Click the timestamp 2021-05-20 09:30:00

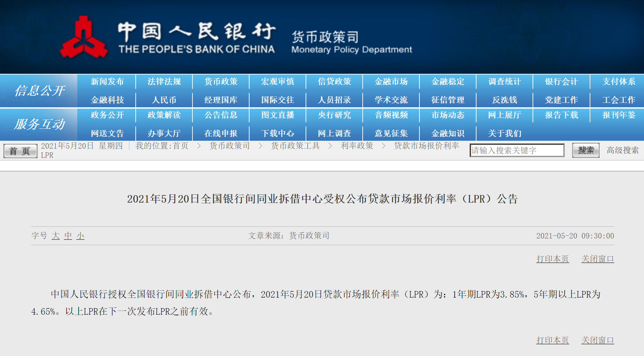point(575,236)
